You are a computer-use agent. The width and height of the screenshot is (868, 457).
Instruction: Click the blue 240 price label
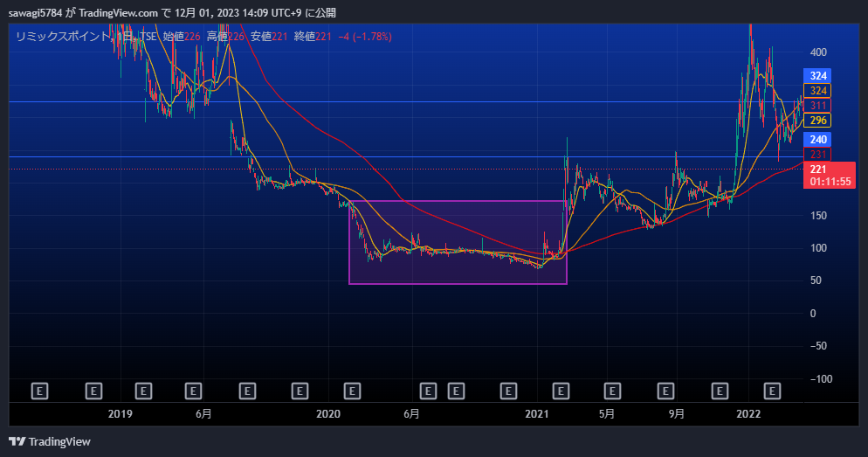pyautogui.click(x=818, y=140)
